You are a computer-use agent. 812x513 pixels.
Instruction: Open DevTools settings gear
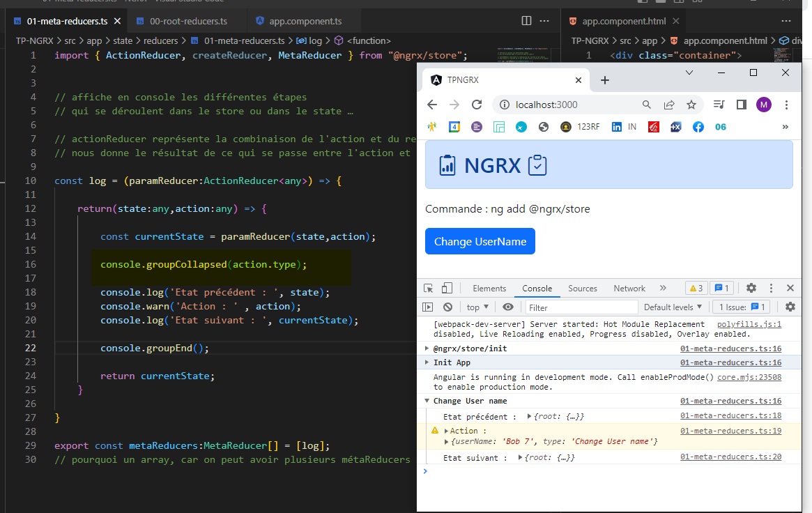tap(751, 289)
